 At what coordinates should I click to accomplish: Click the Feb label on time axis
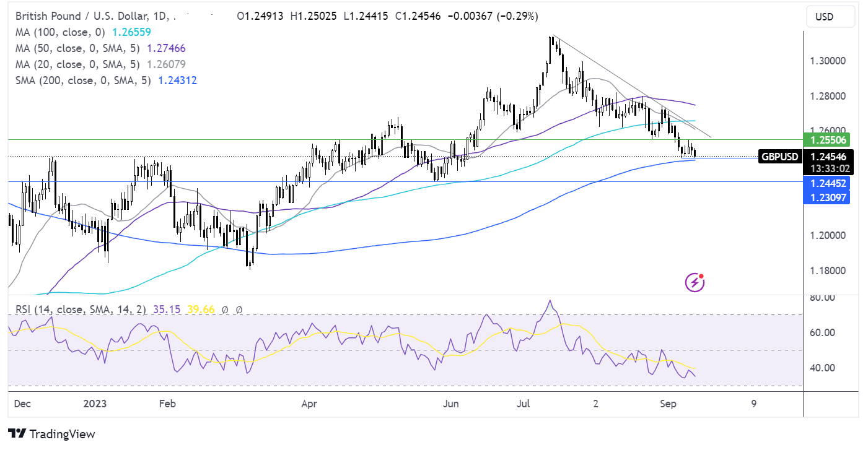point(167,404)
